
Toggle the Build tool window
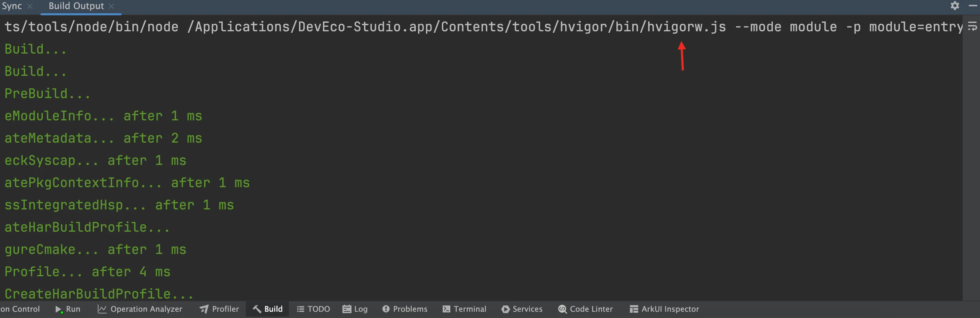click(267, 309)
